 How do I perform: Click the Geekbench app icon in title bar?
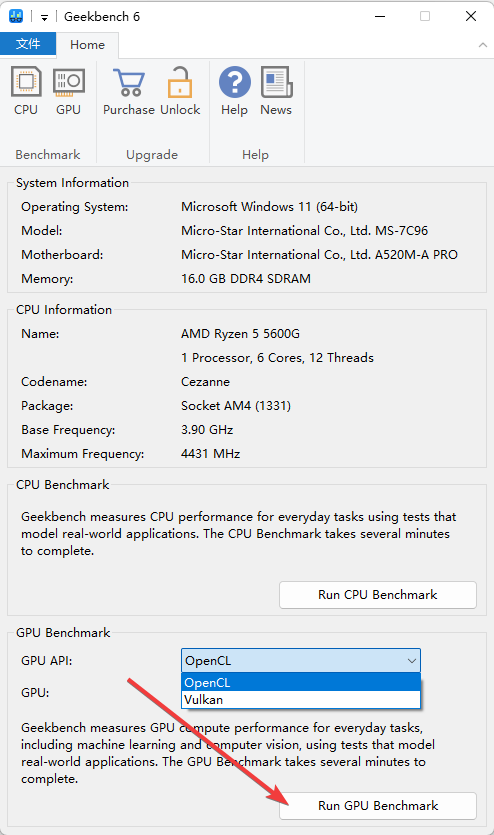[x=16, y=17]
